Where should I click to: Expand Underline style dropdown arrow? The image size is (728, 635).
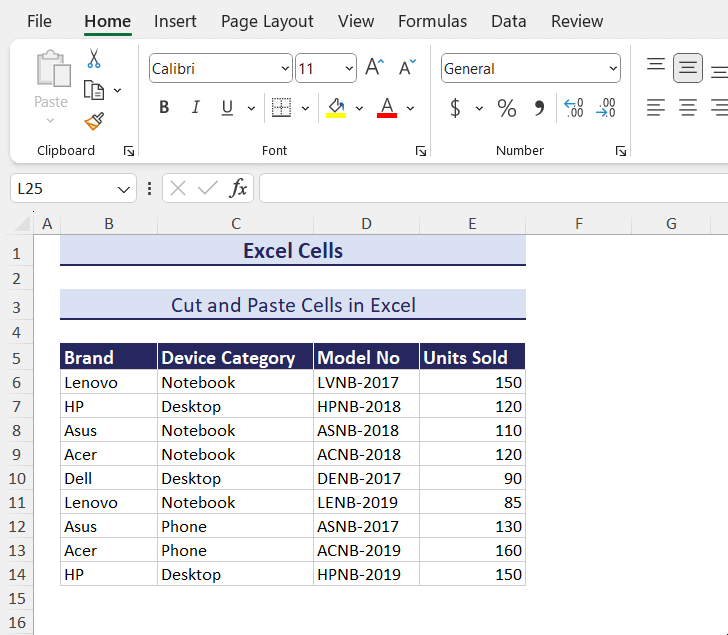pos(251,109)
